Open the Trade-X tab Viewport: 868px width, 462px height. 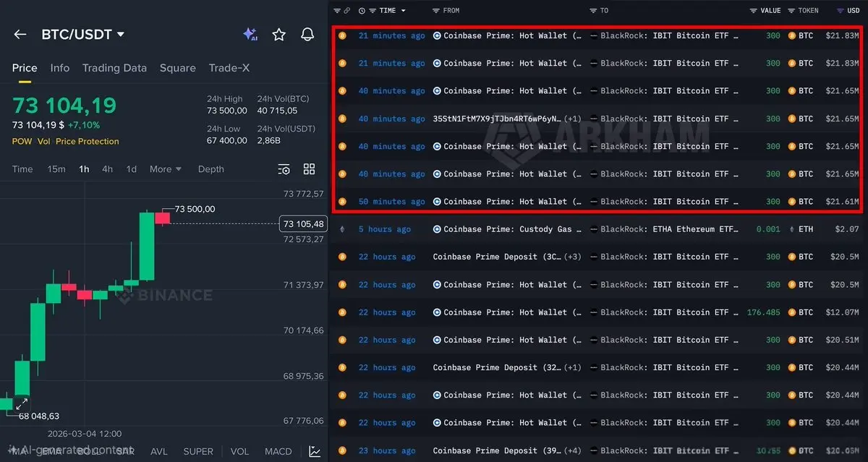229,68
